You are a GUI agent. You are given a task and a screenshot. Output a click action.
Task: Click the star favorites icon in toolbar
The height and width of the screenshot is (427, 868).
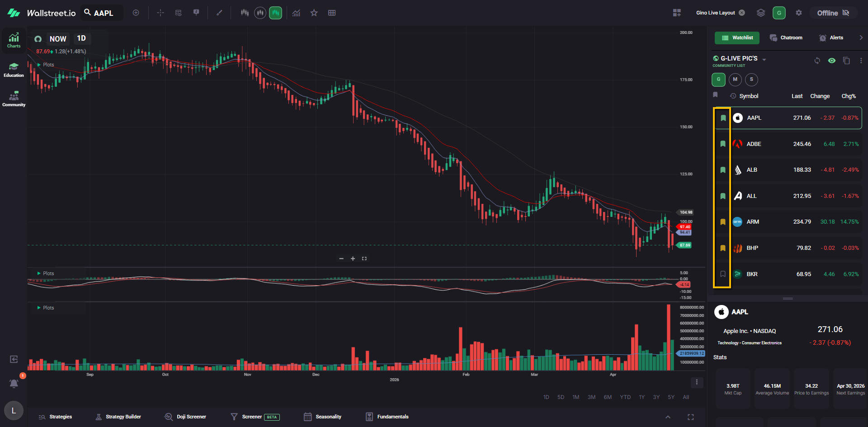tap(314, 13)
